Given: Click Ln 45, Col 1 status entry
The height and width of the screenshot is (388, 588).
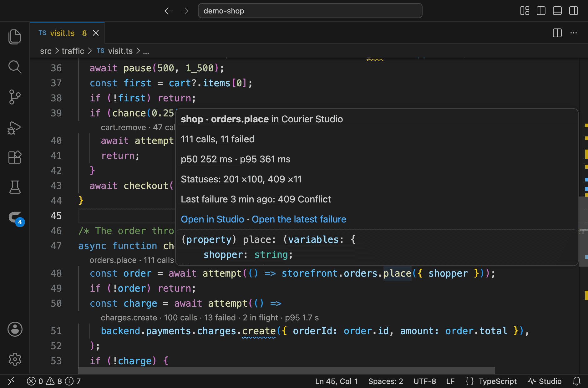Looking at the screenshot, I should click(337, 381).
